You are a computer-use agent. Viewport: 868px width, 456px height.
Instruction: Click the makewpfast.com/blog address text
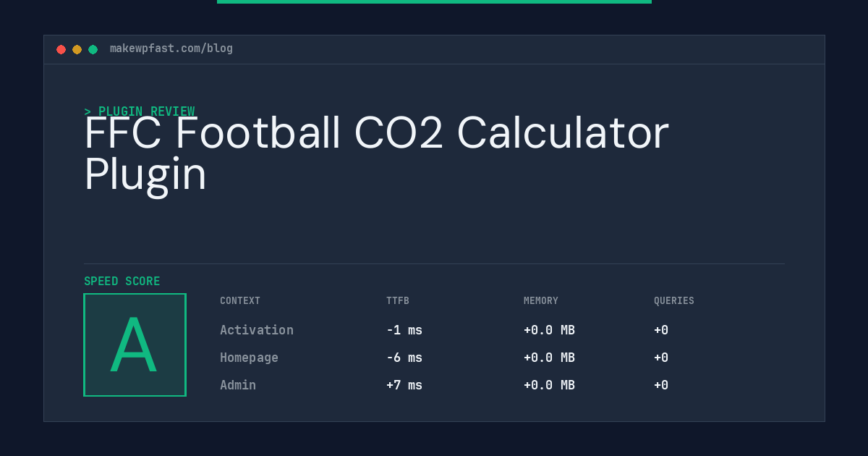tap(171, 48)
